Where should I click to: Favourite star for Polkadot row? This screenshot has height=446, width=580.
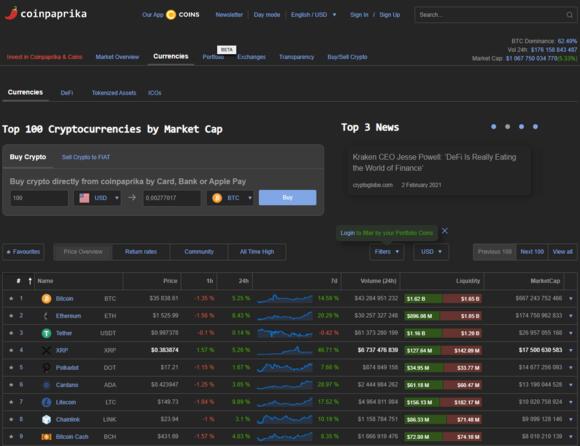pyautogui.click(x=11, y=368)
